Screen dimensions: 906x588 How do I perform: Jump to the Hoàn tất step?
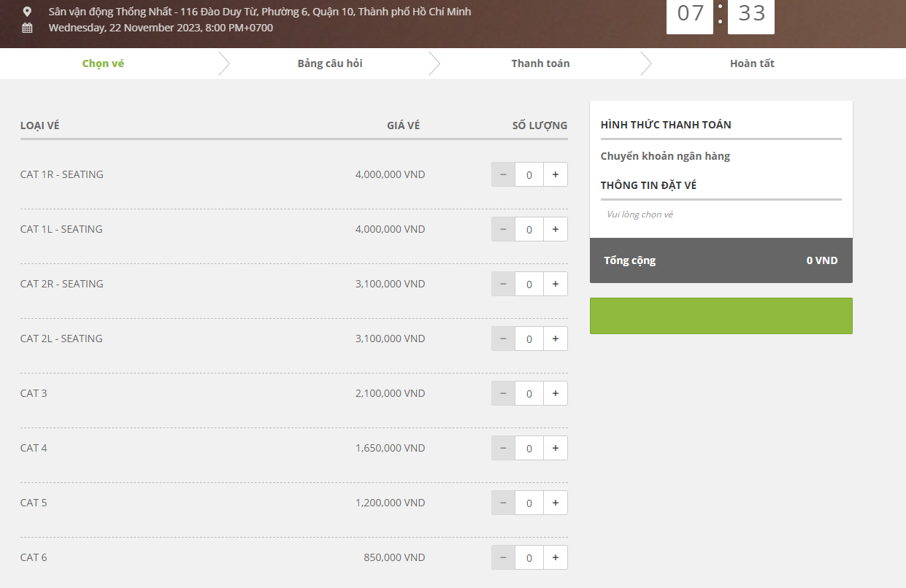tap(752, 63)
